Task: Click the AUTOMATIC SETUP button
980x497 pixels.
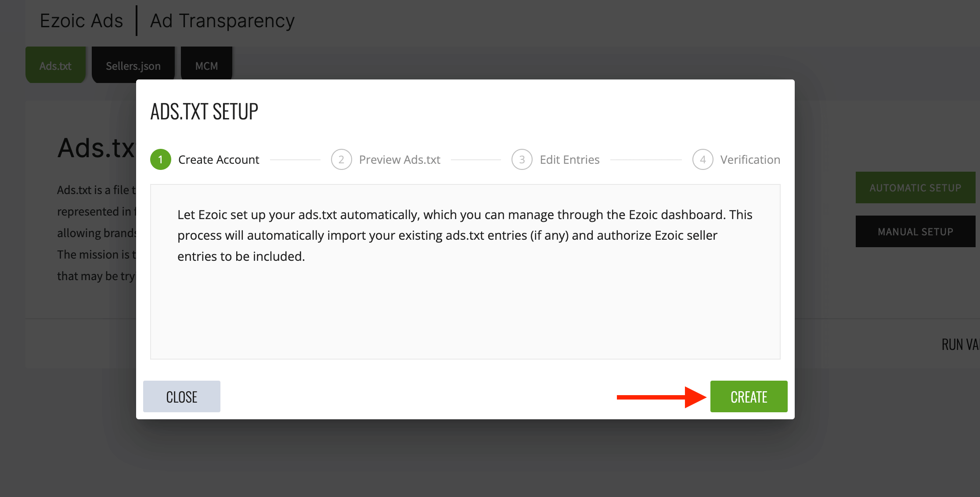Action: tap(915, 187)
